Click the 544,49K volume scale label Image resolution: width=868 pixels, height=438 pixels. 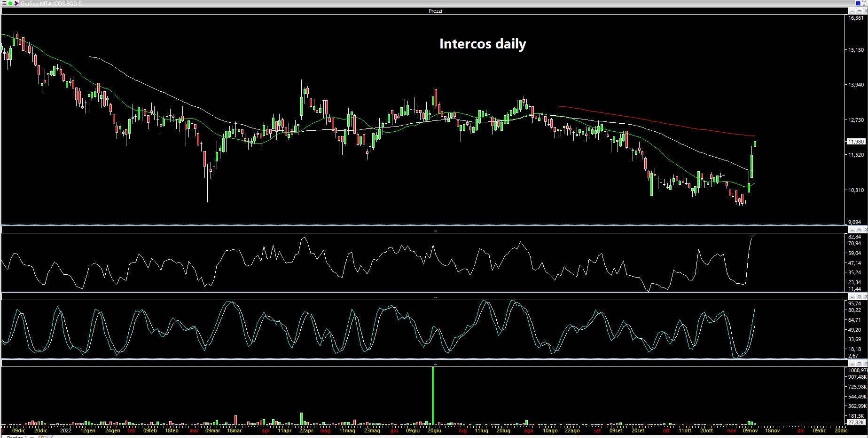coord(858,397)
